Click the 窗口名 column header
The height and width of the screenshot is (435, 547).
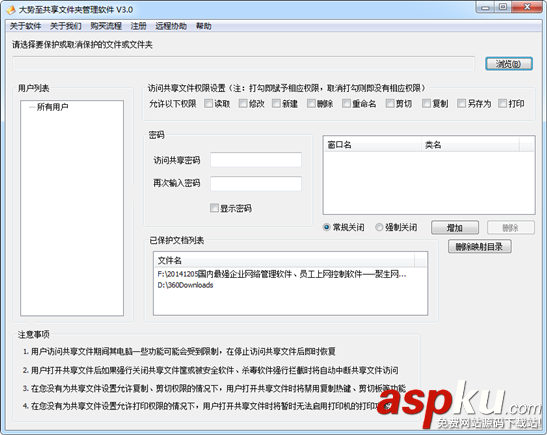coord(373,145)
